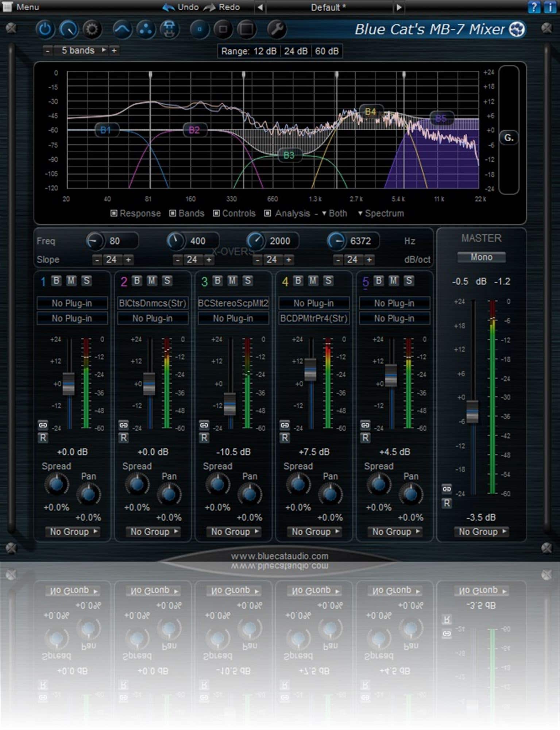This screenshot has width=560, height=730.
Task: Click master link icon
Action: coord(447,489)
